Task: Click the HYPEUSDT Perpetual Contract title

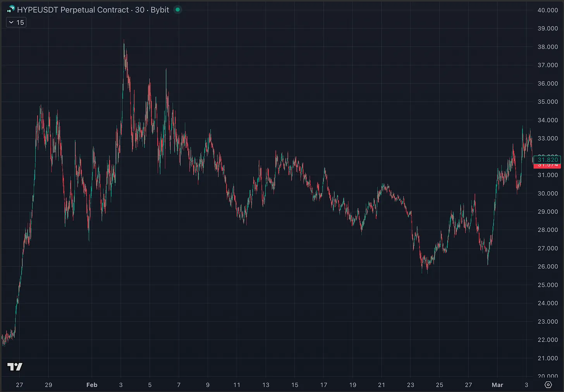Action: tap(73, 10)
